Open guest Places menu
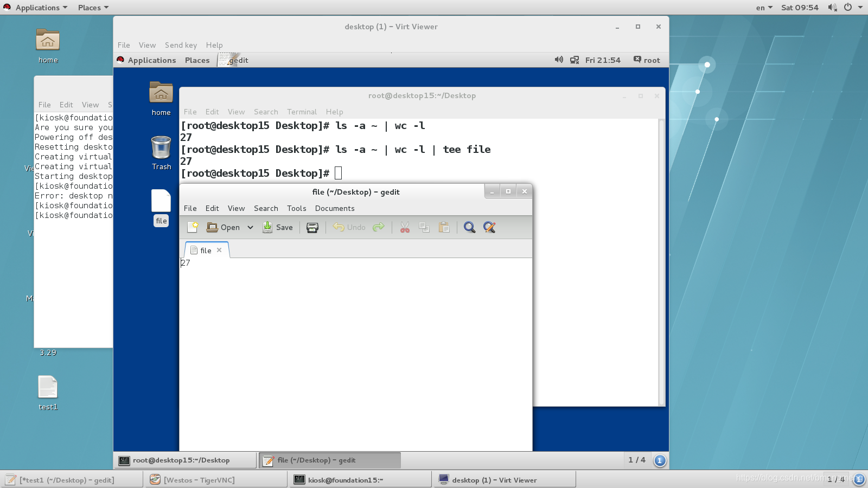 click(197, 60)
